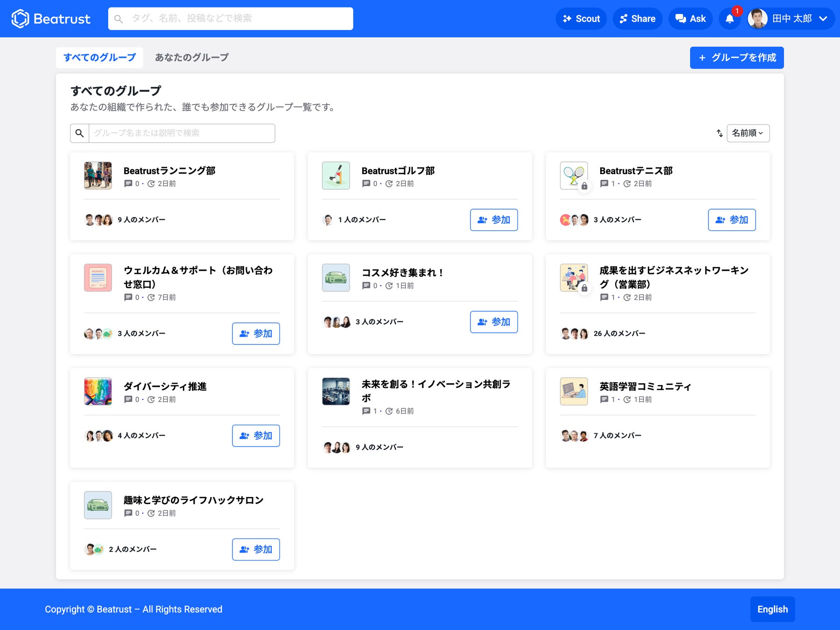Image resolution: width=840 pixels, height=630 pixels.
Task: Open 趣味と学びのライフハックサロン title
Action: pos(194,500)
